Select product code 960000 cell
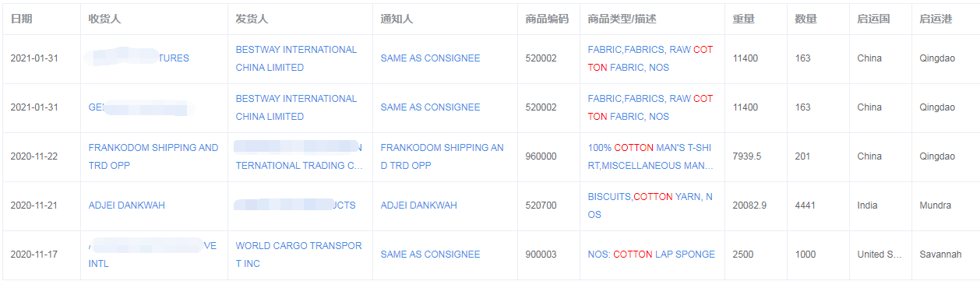Screen dimensions: 980x281 pyautogui.click(x=541, y=156)
